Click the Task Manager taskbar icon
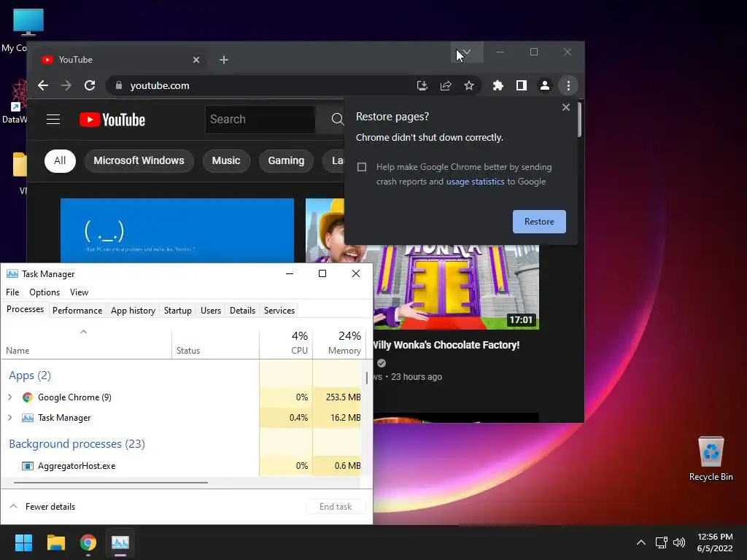This screenshot has height=560, width=747. [120, 542]
